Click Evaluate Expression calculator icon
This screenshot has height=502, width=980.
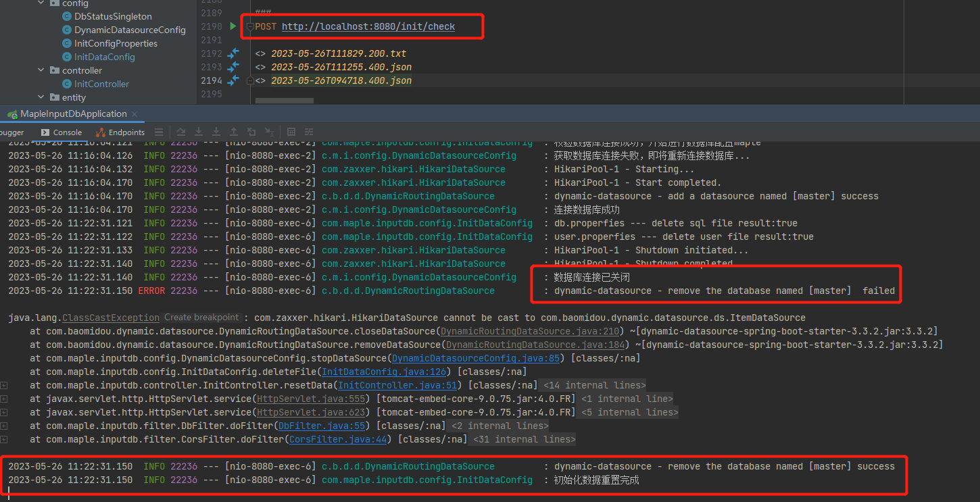click(291, 132)
